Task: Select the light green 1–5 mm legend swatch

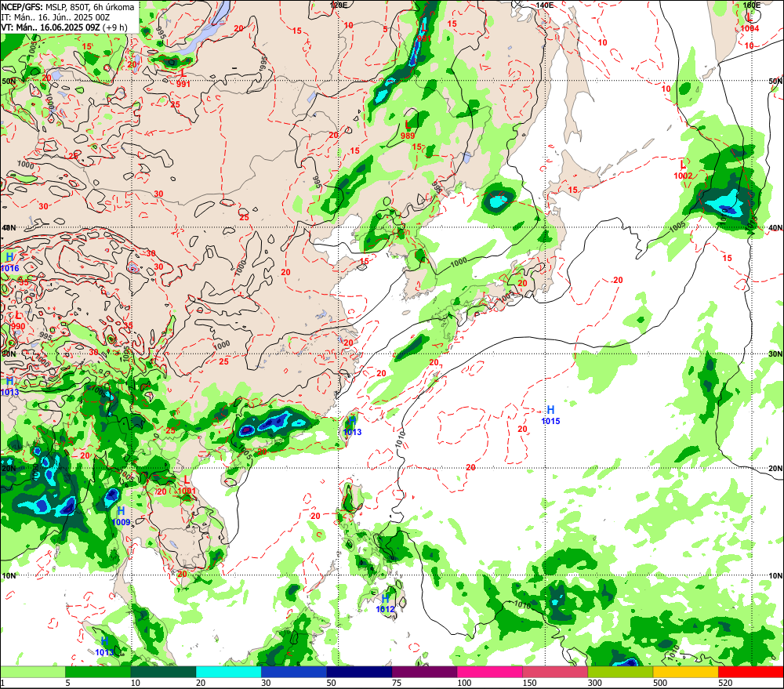Action: (x=33, y=672)
